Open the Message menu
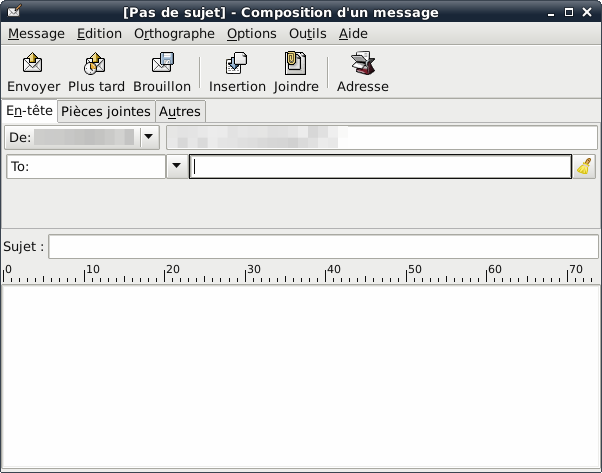Image resolution: width=602 pixels, height=473 pixels. [x=36, y=33]
